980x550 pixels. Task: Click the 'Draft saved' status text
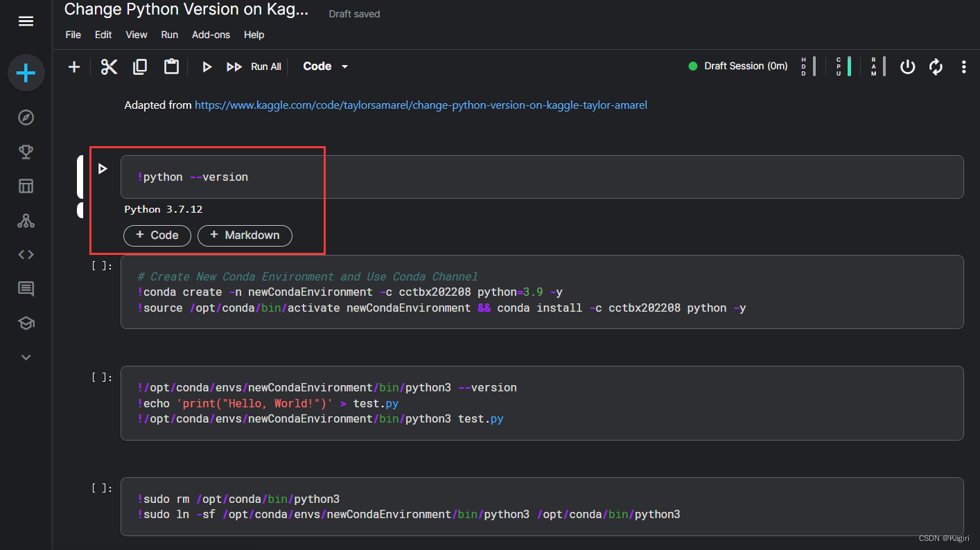354,14
